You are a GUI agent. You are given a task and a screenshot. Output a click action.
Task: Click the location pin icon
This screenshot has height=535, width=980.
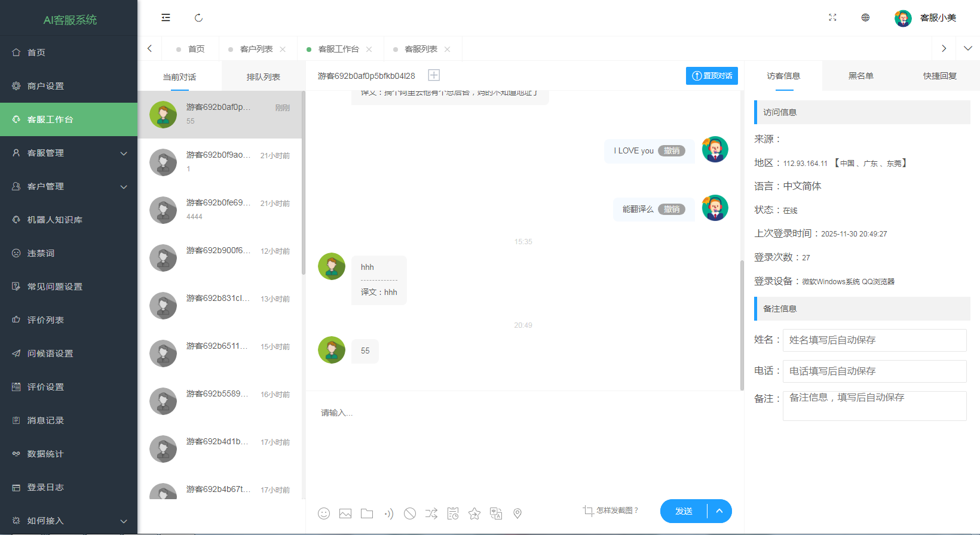517,514
